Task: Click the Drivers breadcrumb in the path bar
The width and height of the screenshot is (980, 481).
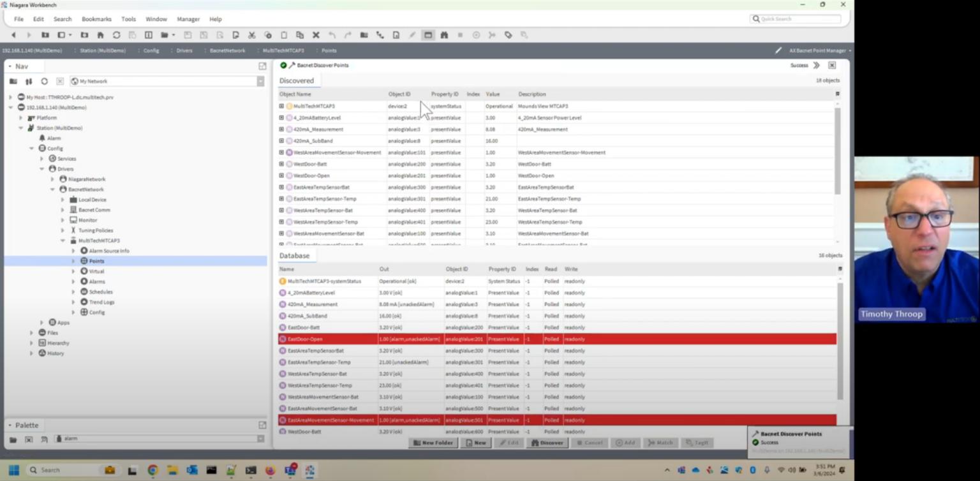Action: point(184,50)
